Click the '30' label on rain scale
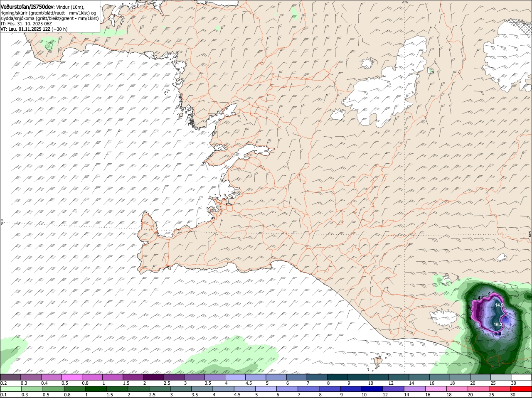Viewport: 532px width, 398px height. click(514, 395)
